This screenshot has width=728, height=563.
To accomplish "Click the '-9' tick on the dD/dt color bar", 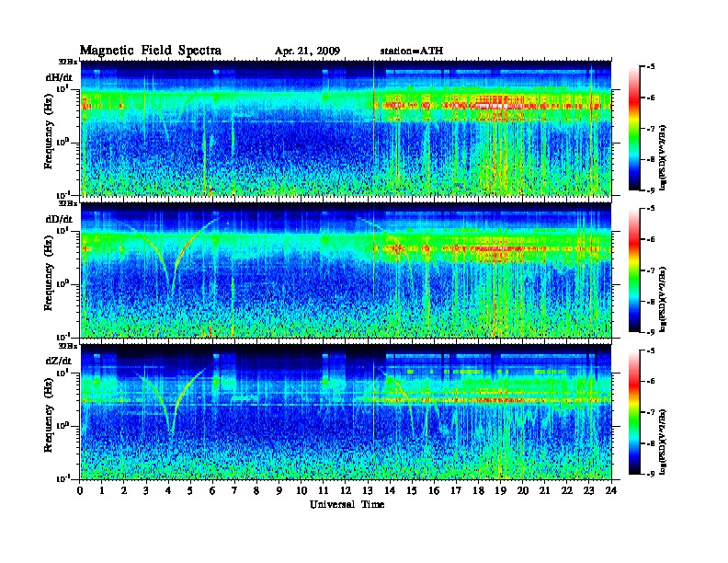I will coord(651,332).
